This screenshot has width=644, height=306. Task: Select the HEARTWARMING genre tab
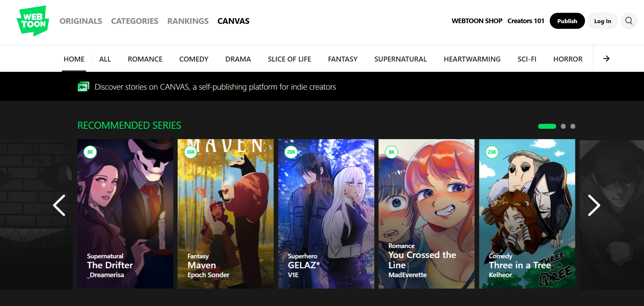(472, 59)
